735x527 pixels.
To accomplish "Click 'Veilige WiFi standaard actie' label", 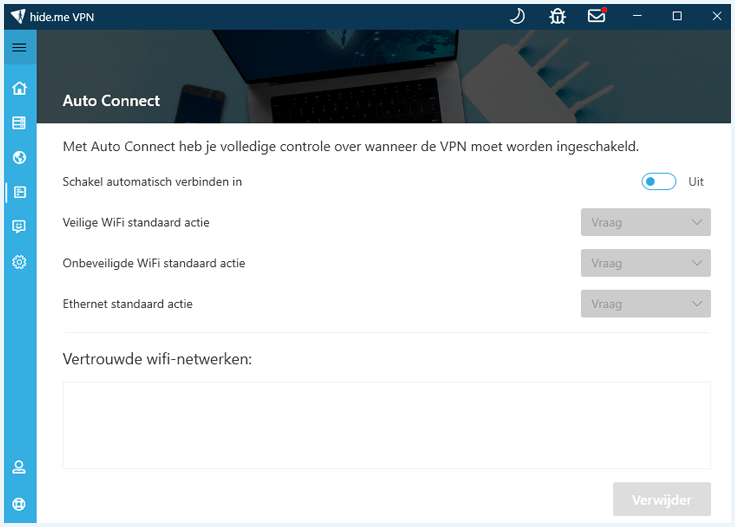I will 136,223.
